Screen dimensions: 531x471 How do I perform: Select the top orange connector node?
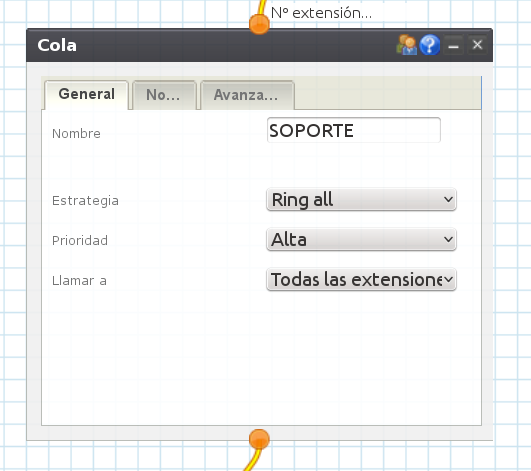tap(259, 24)
